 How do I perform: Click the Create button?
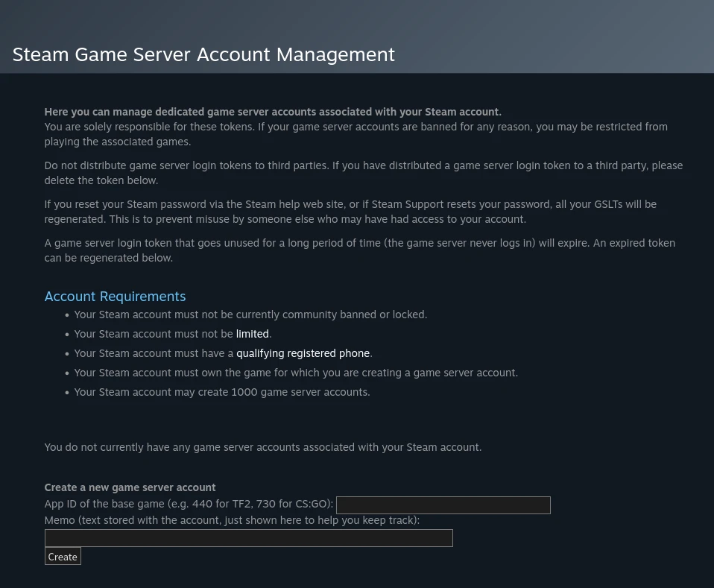62,556
